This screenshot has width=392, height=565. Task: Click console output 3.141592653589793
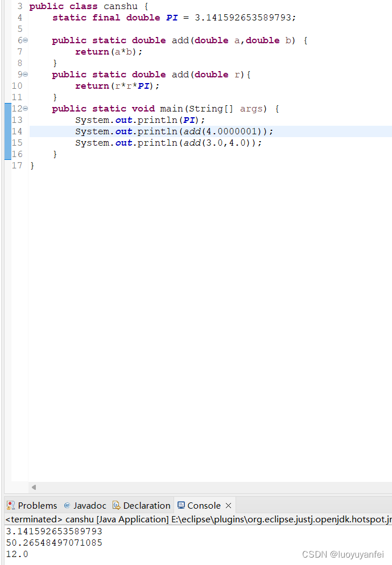click(x=54, y=531)
